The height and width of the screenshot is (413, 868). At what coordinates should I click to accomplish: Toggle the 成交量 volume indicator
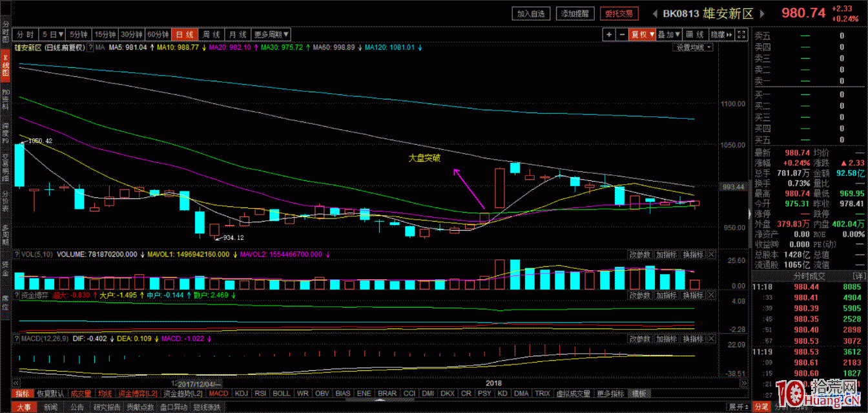click(x=81, y=394)
